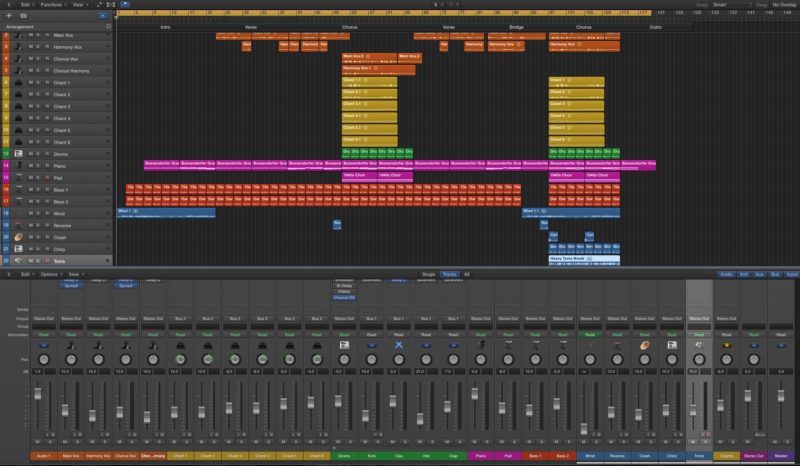The height and width of the screenshot is (466, 800).
Task: Open Wind channel automation mode dropdown
Action: (x=590, y=335)
